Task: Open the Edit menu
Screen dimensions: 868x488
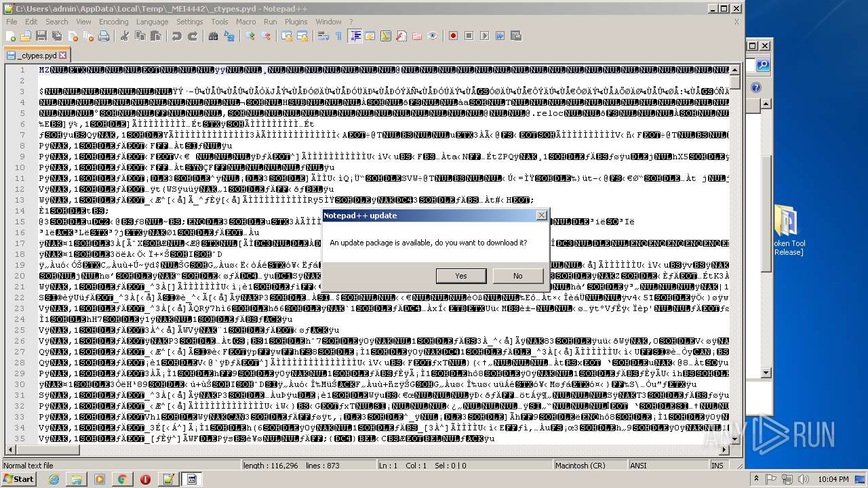Action: tap(31, 22)
